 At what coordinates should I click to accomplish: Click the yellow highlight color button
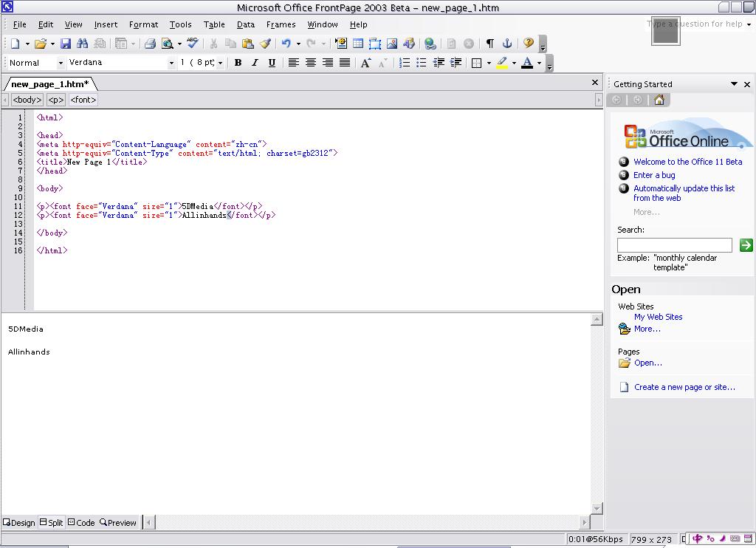[x=502, y=63]
